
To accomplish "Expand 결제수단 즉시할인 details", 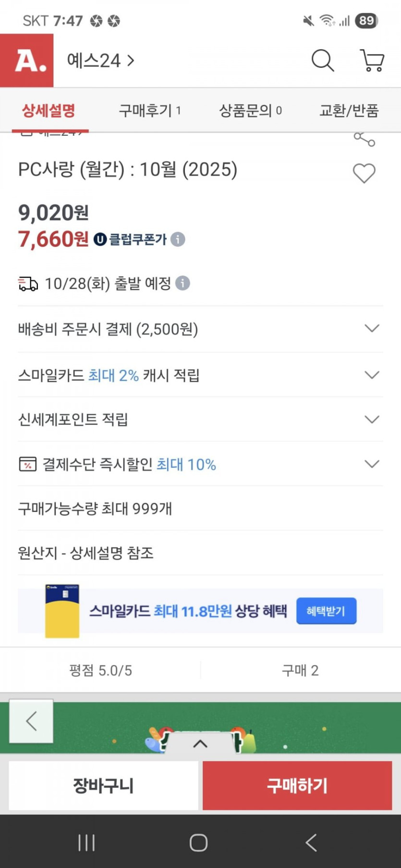I will point(372,464).
